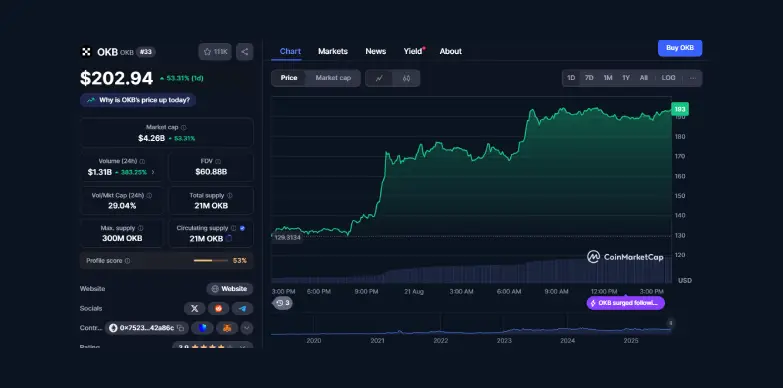Click Why is OKB's price up today
Screen dimensions: 783x388
(x=138, y=100)
